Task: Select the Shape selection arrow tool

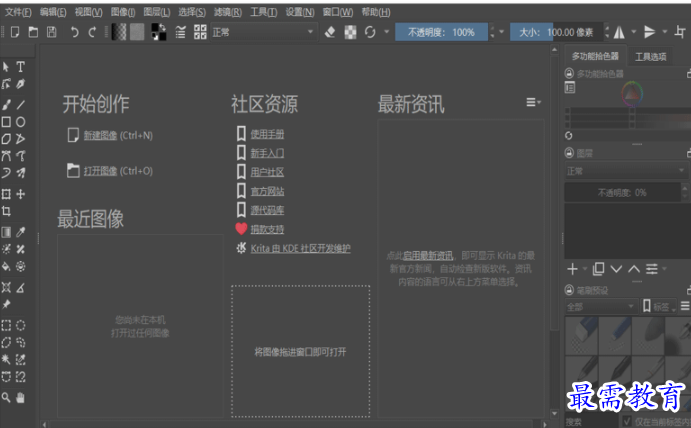Action: 6,67
